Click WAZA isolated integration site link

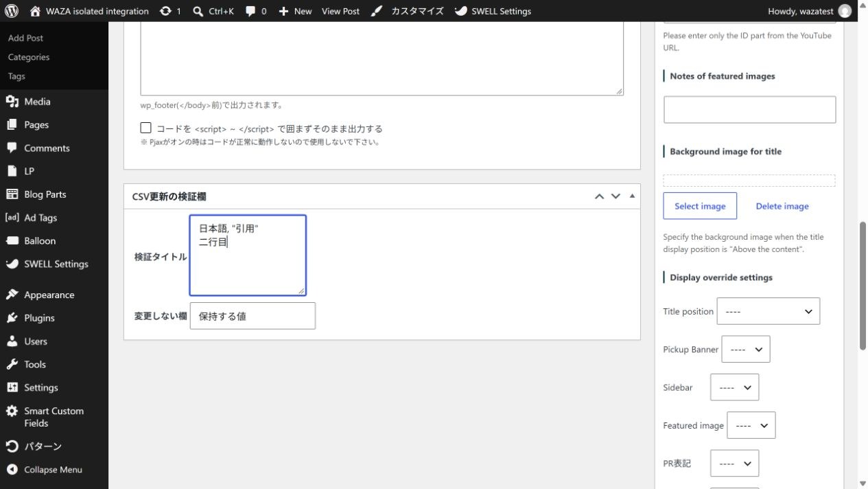(97, 11)
